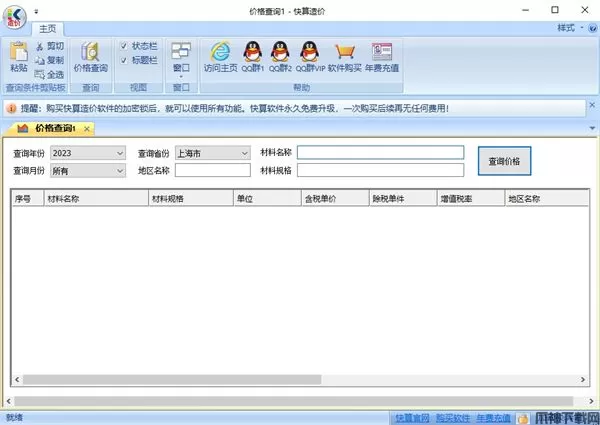This screenshot has width=600, height=425.
Task: Click the lock icon in status bar
Action: tap(523, 418)
